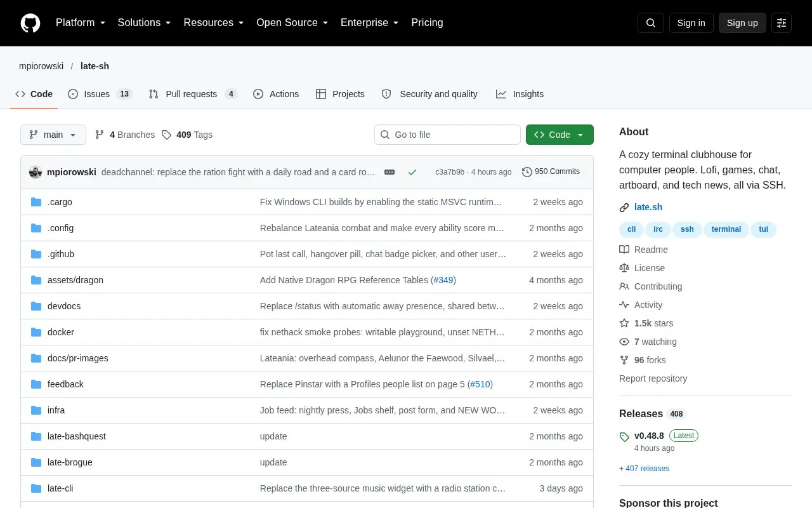Open the mpiorowski owner link in breadcrumb

[x=41, y=66]
